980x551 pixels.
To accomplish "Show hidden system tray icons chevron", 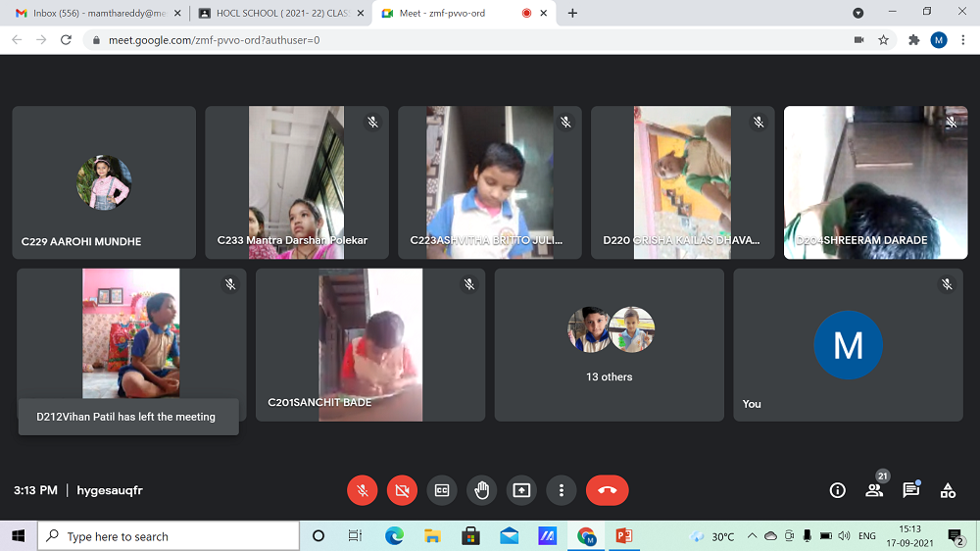I will (752, 536).
